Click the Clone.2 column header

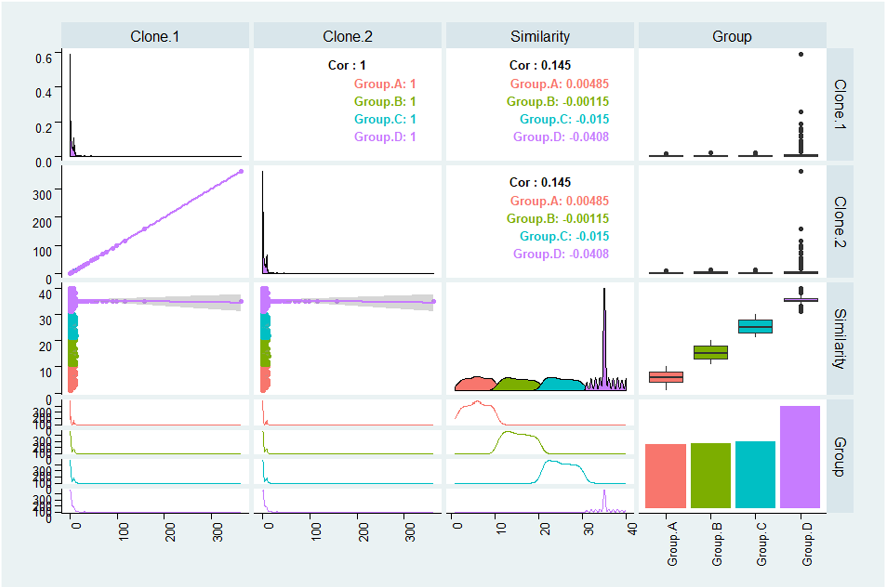(x=348, y=36)
